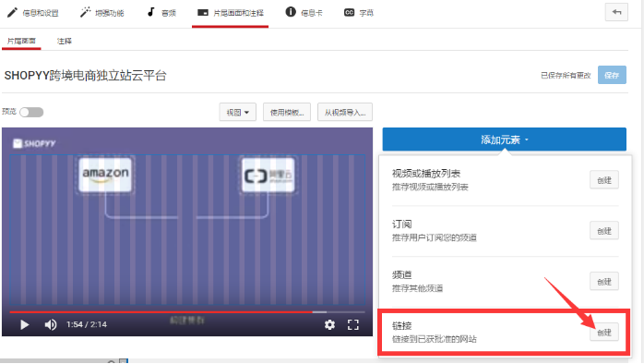Open video player settings gear
644x364 pixels.
point(329,325)
